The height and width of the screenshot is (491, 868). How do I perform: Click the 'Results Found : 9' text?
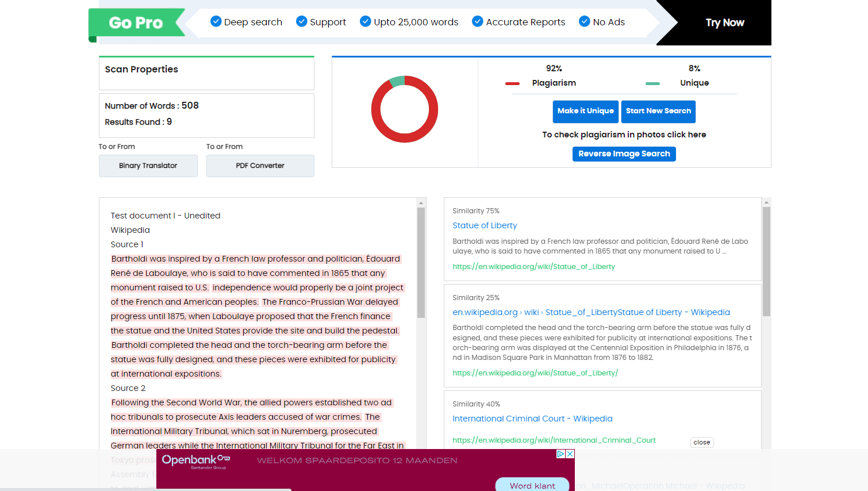tap(139, 122)
